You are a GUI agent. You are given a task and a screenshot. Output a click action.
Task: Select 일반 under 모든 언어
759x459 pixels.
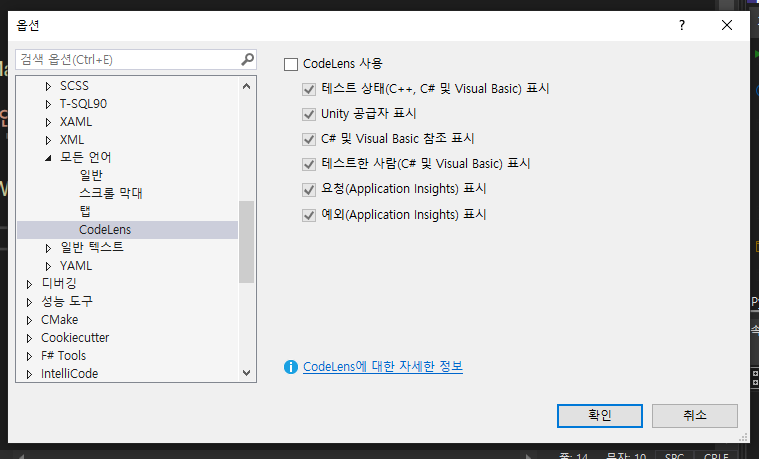coord(91,175)
